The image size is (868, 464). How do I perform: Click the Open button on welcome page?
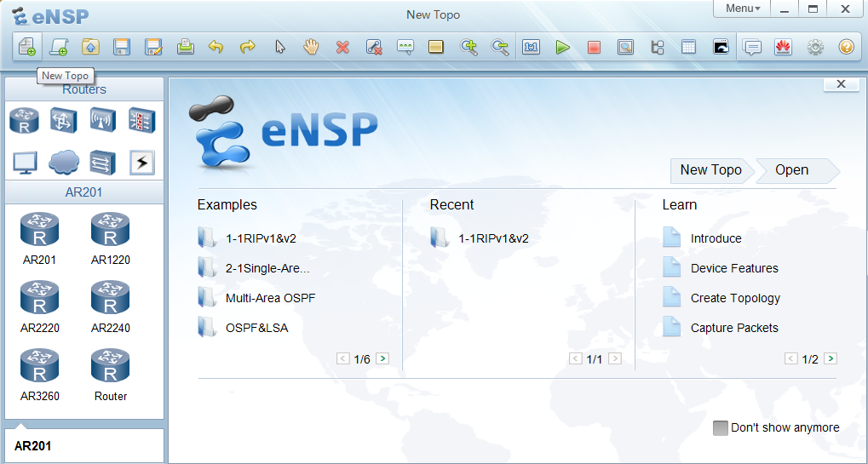pyautogui.click(x=796, y=170)
